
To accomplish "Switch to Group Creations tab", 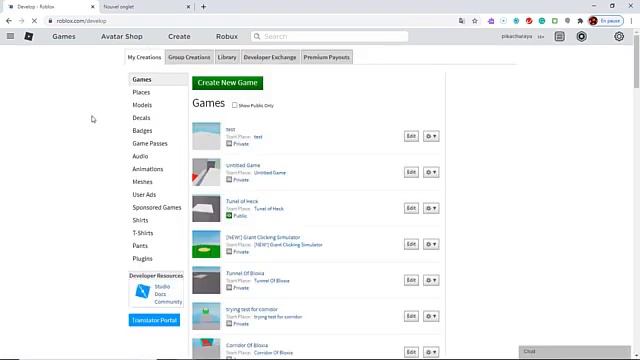I will [189, 57].
